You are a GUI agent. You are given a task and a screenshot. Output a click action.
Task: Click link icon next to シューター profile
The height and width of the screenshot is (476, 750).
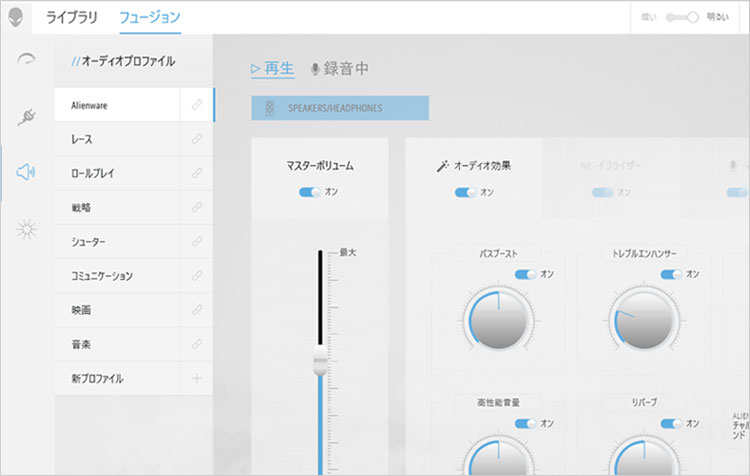[197, 242]
